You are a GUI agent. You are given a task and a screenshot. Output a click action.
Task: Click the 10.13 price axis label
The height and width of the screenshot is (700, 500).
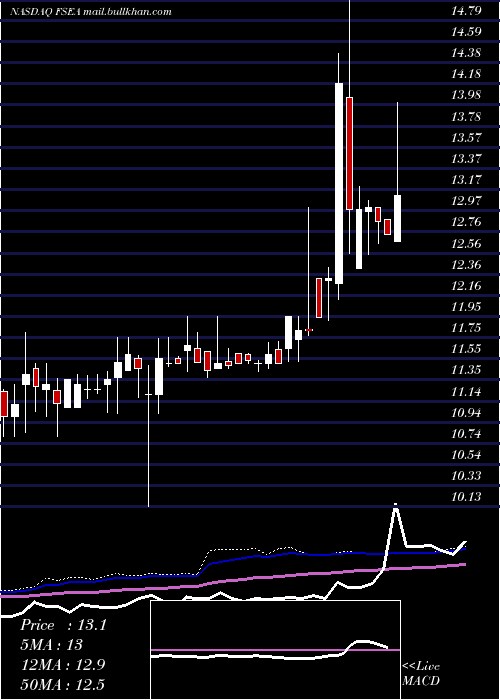point(466,497)
